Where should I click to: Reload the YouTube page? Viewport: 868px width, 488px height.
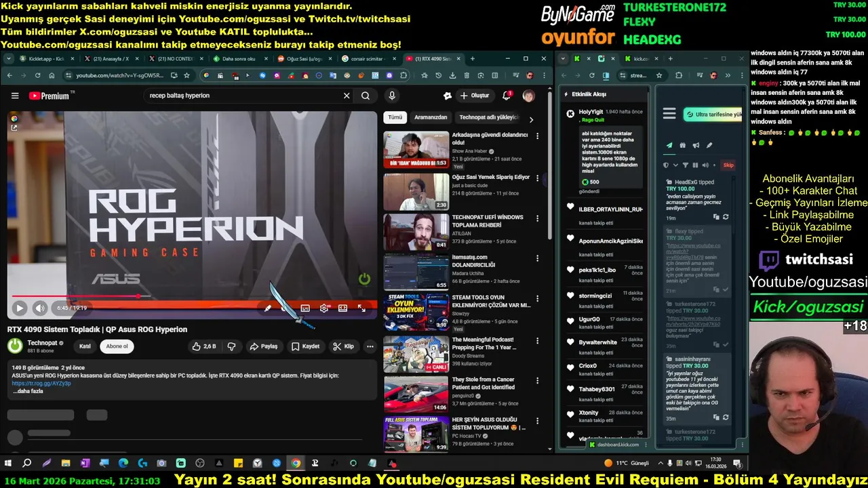(39, 75)
